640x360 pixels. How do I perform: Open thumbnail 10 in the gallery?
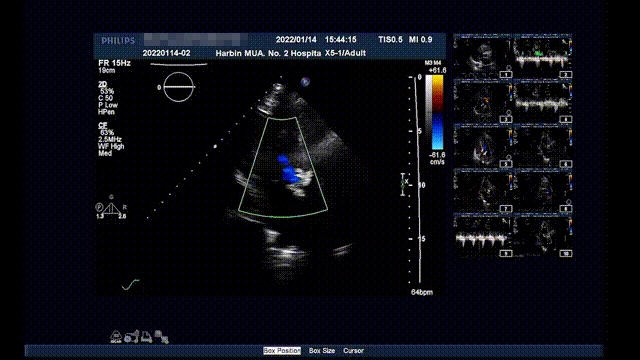pyautogui.click(x=543, y=236)
